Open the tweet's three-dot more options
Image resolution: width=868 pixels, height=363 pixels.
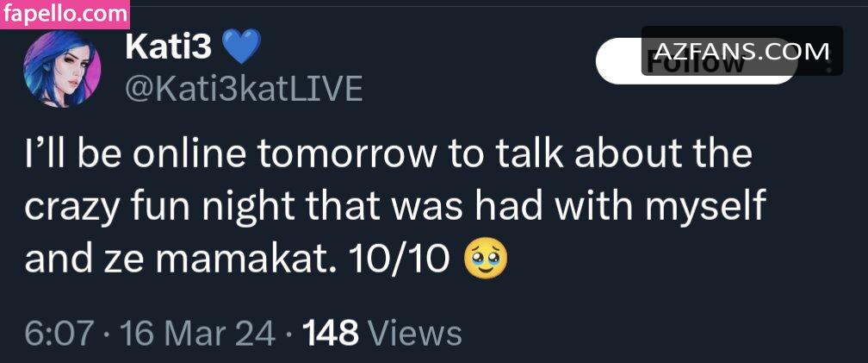pos(830,60)
